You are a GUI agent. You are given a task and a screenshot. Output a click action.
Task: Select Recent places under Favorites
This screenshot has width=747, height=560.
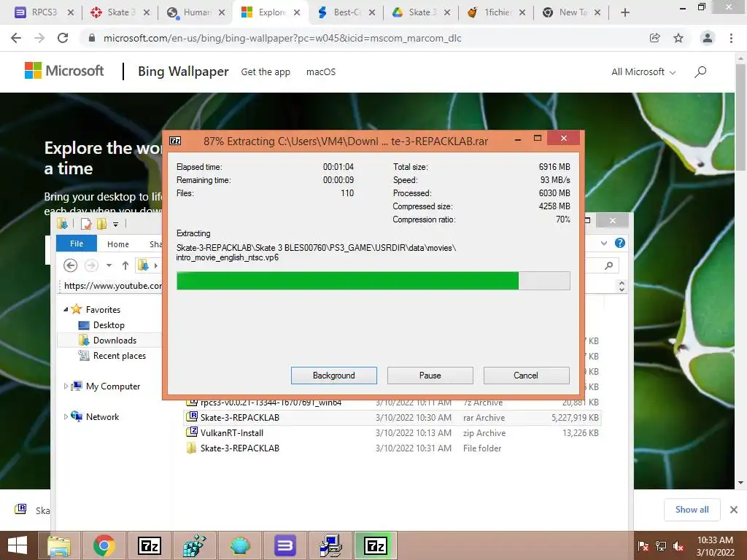pyautogui.click(x=120, y=356)
